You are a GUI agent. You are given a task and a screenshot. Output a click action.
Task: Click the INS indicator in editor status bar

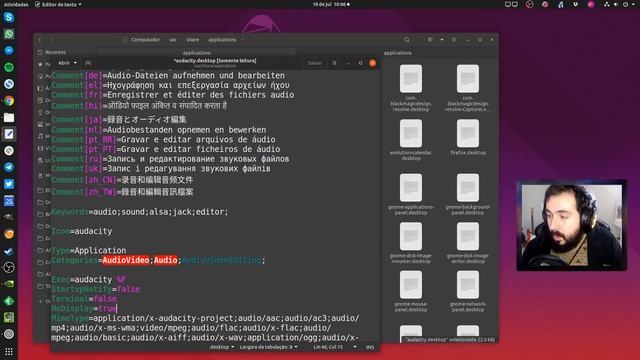(x=370, y=347)
